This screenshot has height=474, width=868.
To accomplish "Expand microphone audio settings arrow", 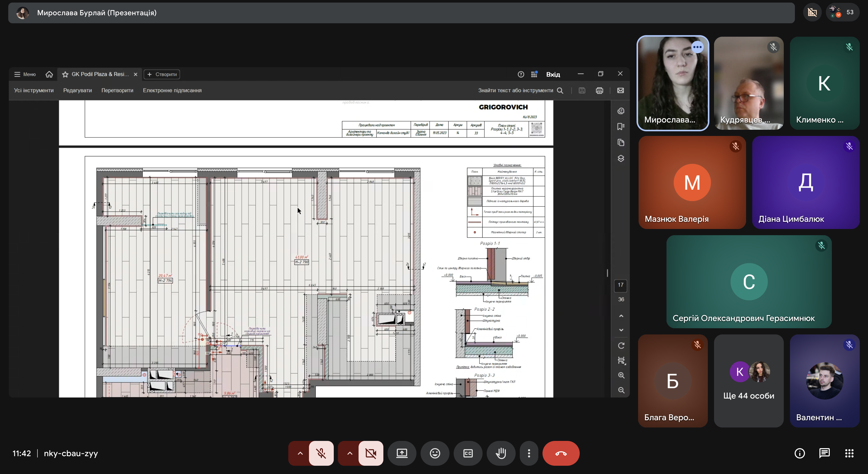I will coord(300,453).
